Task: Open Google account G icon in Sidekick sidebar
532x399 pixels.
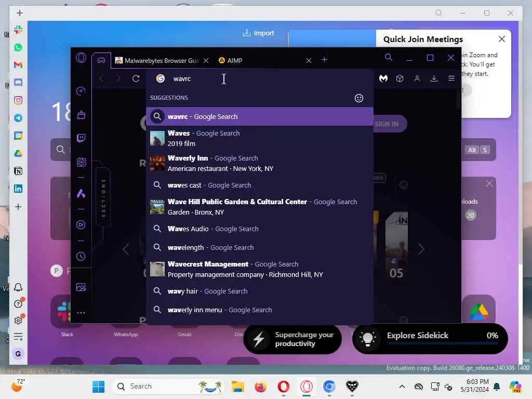Action: point(18,354)
